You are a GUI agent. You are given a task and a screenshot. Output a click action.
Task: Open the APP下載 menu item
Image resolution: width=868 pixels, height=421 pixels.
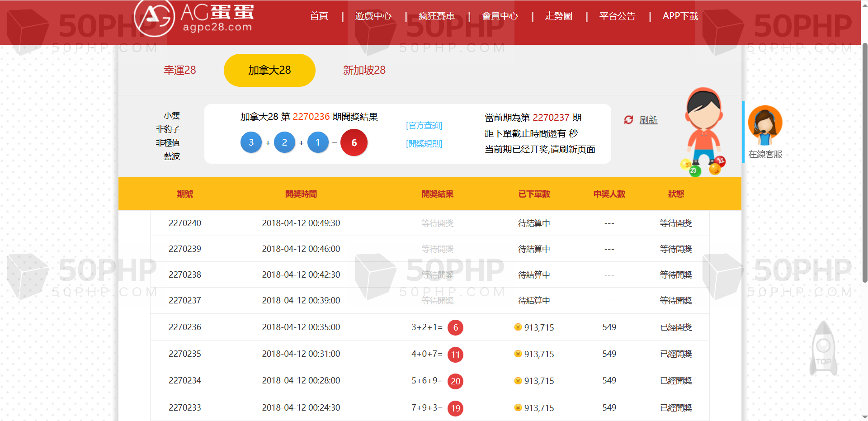click(x=680, y=16)
